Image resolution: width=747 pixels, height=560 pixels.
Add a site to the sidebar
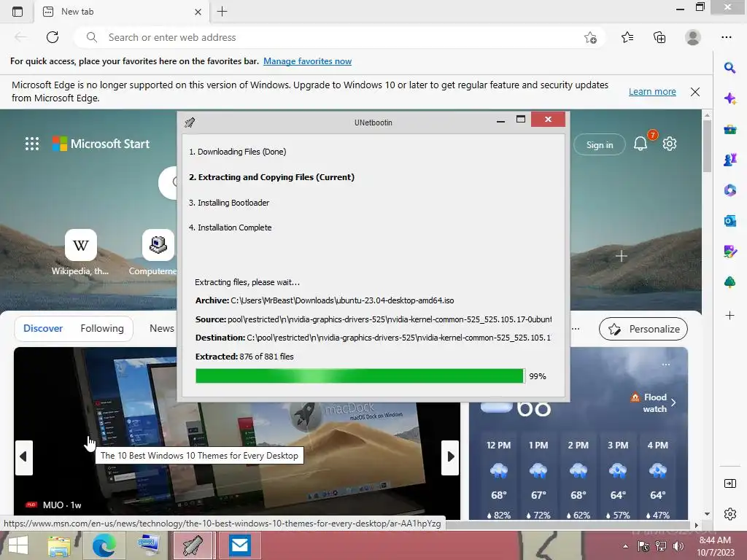point(729,315)
